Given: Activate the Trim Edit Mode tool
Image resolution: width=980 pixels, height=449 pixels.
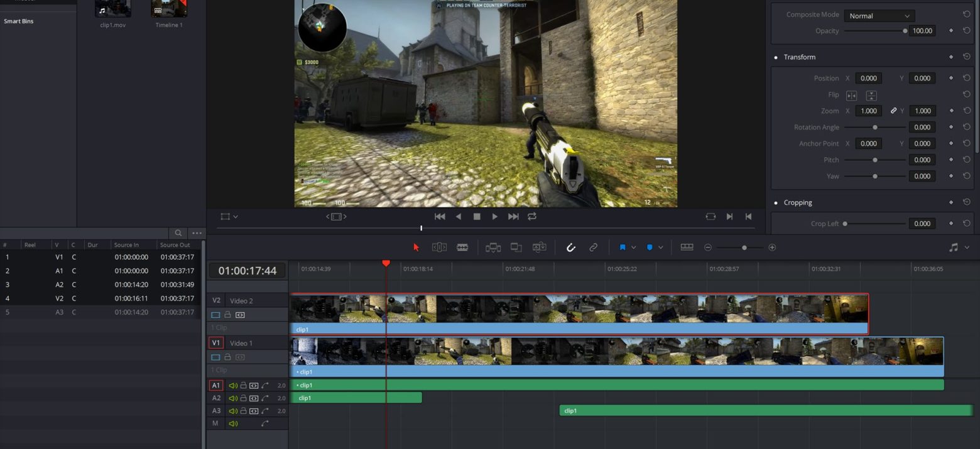Looking at the screenshot, I should pos(439,247).
